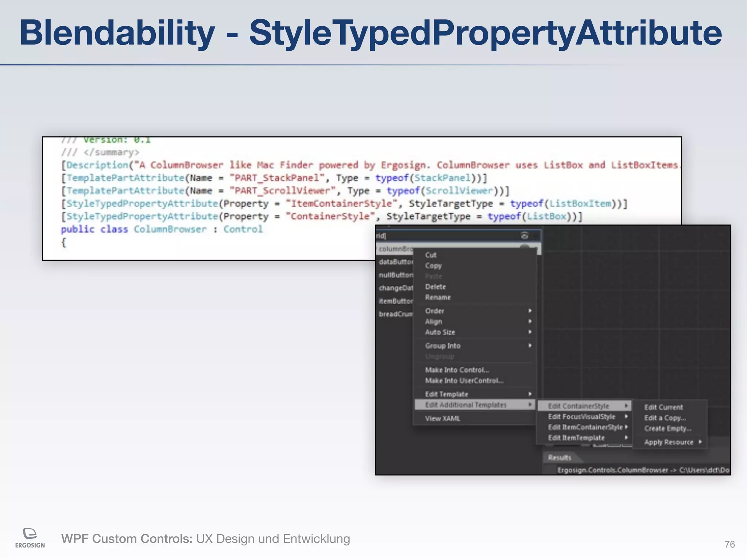
Task: Select the columnBrowser tree item
Action: (x=396, y=249)
